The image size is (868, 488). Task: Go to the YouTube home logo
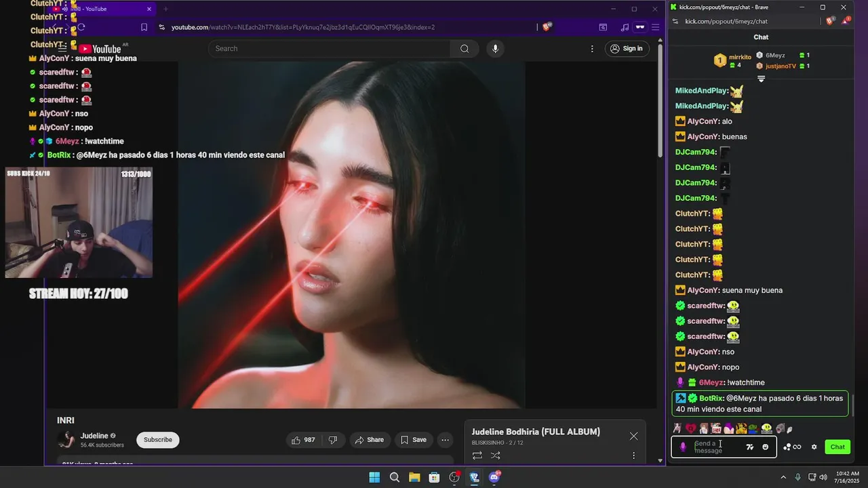coord(101,49)
